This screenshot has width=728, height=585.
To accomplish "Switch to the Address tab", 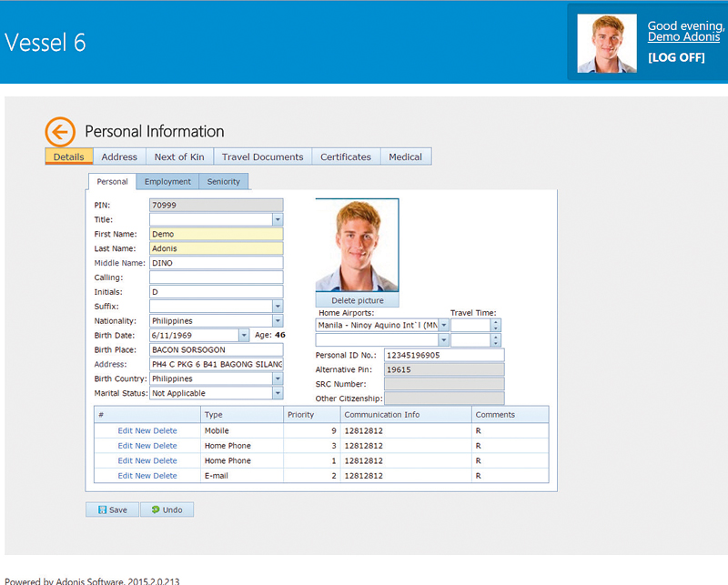I will point(119,156).
